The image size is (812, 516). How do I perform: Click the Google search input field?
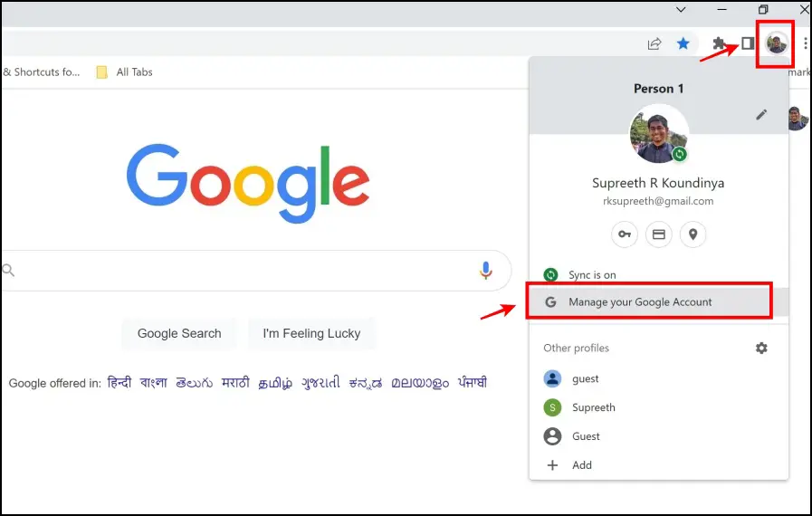[256, 271]
